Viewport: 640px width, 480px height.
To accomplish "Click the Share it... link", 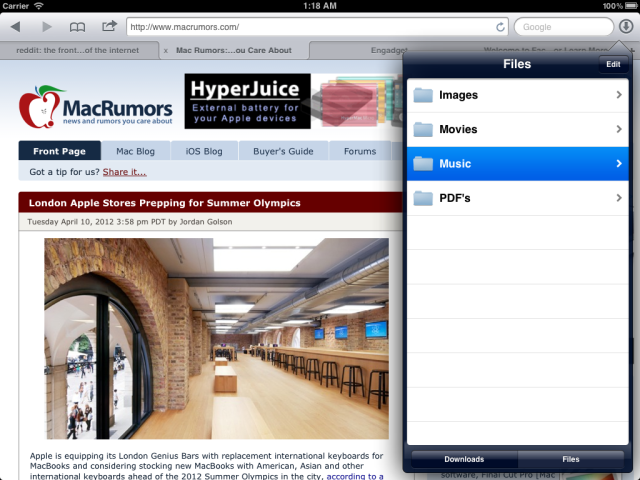I will (124, 172).
